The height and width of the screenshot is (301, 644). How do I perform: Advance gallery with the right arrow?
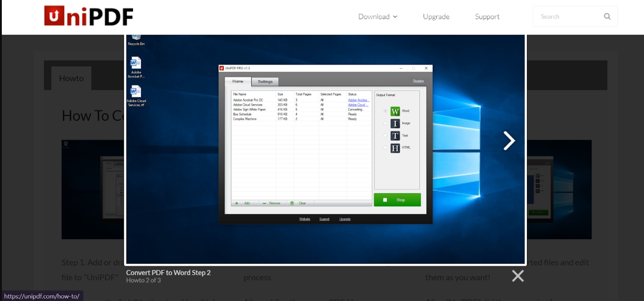tap(509, 141)
